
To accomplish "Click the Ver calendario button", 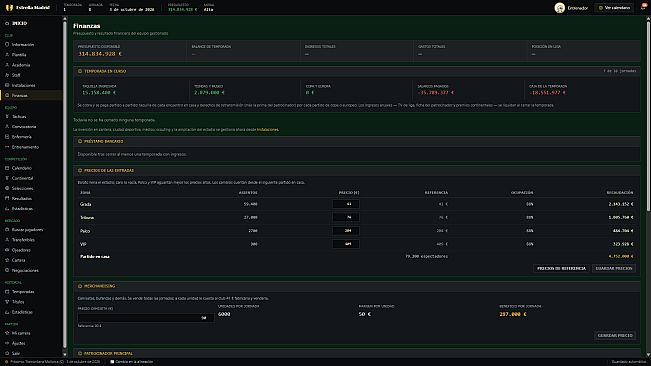I will (614, 8).
